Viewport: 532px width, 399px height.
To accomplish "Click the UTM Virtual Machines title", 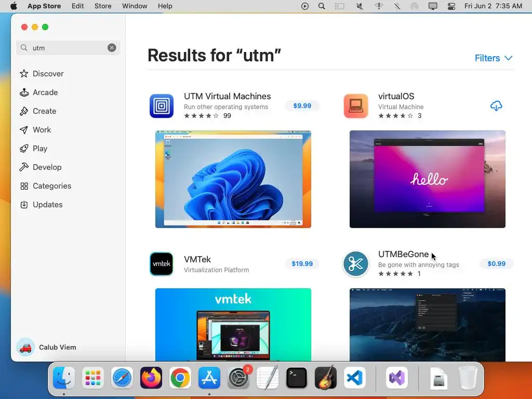I will point(228,96).
